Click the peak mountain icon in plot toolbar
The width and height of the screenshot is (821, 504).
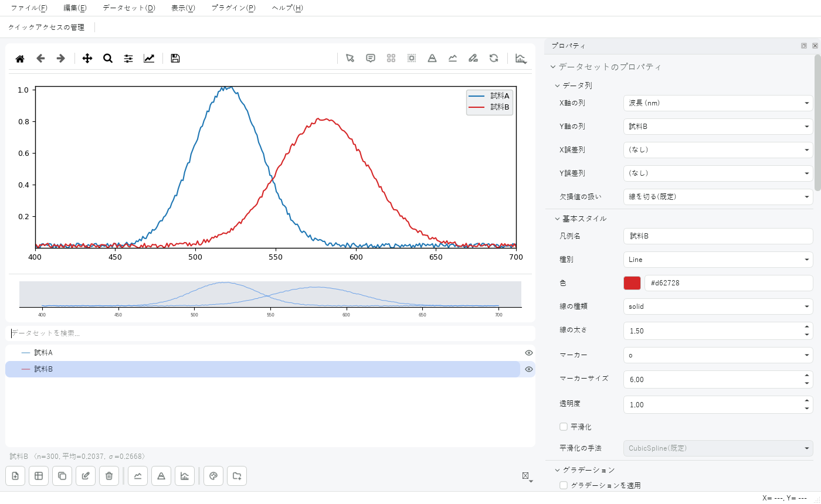[x=432, y=58]
